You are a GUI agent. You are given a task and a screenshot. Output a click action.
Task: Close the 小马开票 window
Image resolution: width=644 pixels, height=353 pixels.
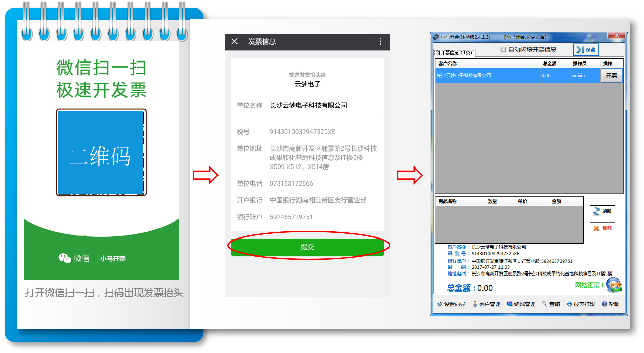coord(617,35)
